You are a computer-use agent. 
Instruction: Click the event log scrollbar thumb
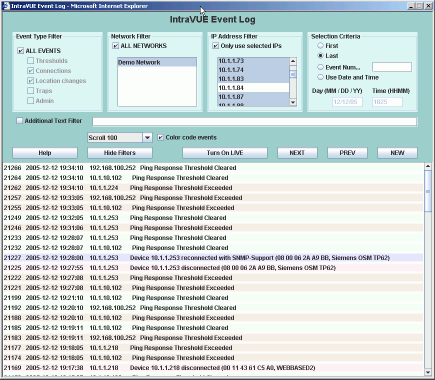[428, 191]
